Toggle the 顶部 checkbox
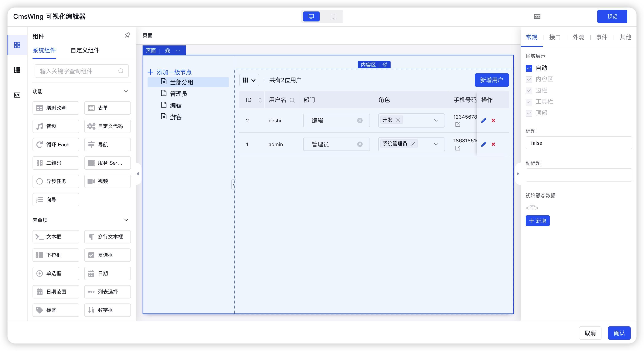This screenshot has width=644, height=351. tap(529, 113)
